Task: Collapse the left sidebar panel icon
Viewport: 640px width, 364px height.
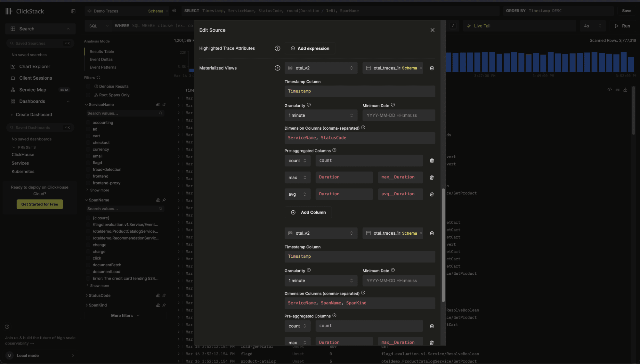Action: pyautogui.click(x=73, y=11)
